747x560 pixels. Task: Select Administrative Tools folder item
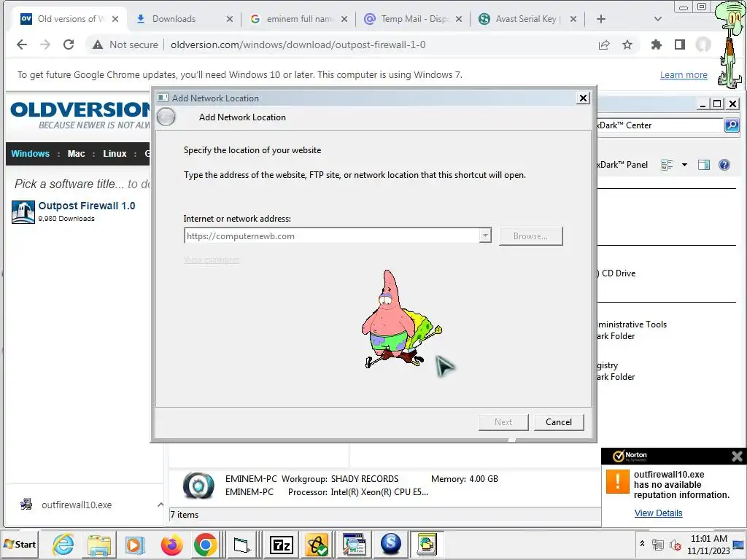[x=632, y=330]
